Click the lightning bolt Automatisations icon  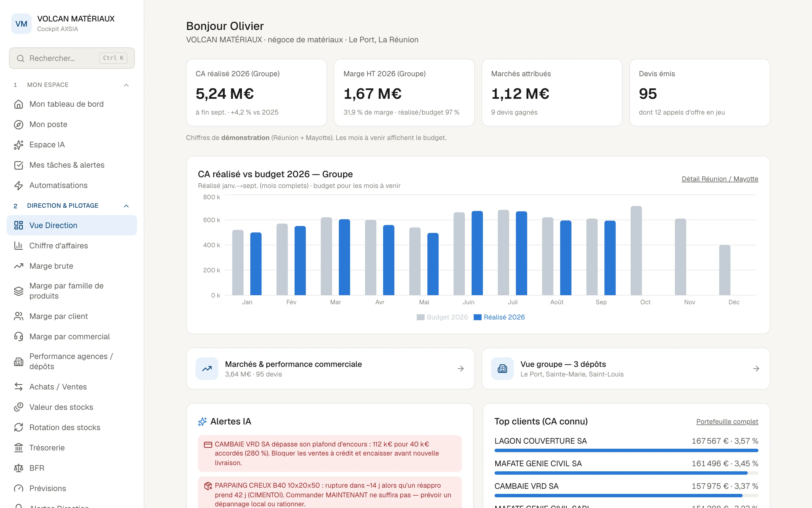click(18, 185)
